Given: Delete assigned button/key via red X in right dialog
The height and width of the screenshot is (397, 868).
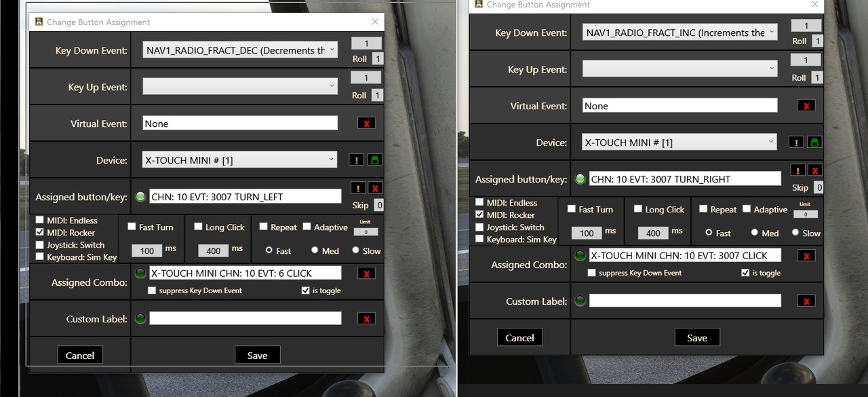Looking at the screenshot, I should tap(815, 170).
